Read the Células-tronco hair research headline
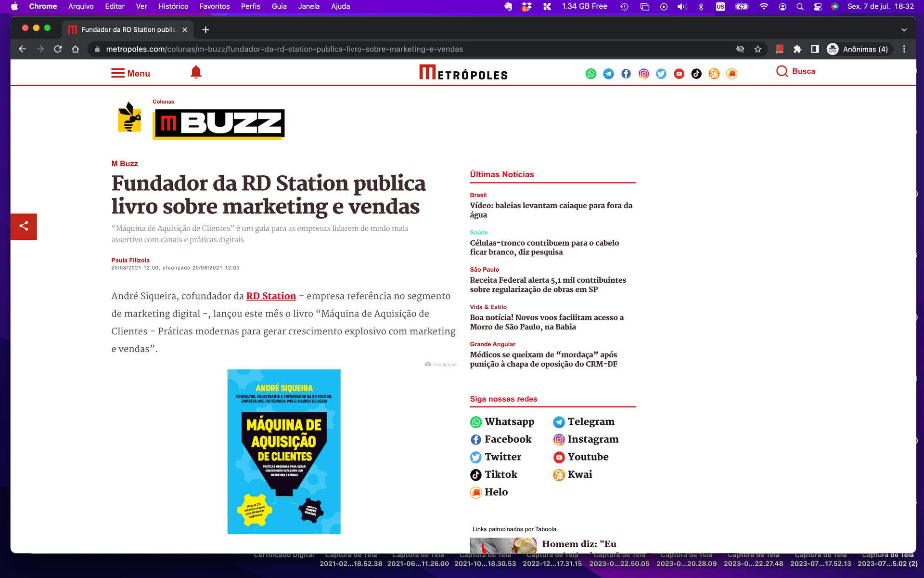The height and width of the screenshot is (578, 924). [544, 247]
